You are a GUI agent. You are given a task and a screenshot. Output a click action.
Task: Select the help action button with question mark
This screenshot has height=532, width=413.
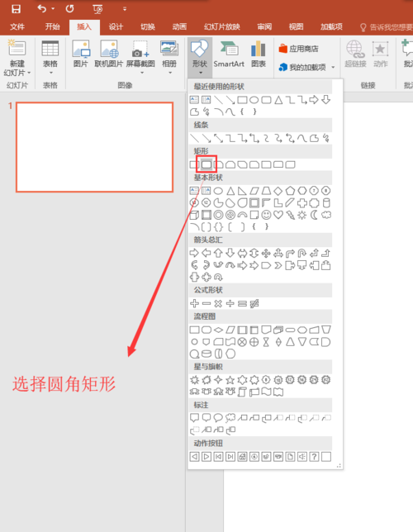point(314,457)
